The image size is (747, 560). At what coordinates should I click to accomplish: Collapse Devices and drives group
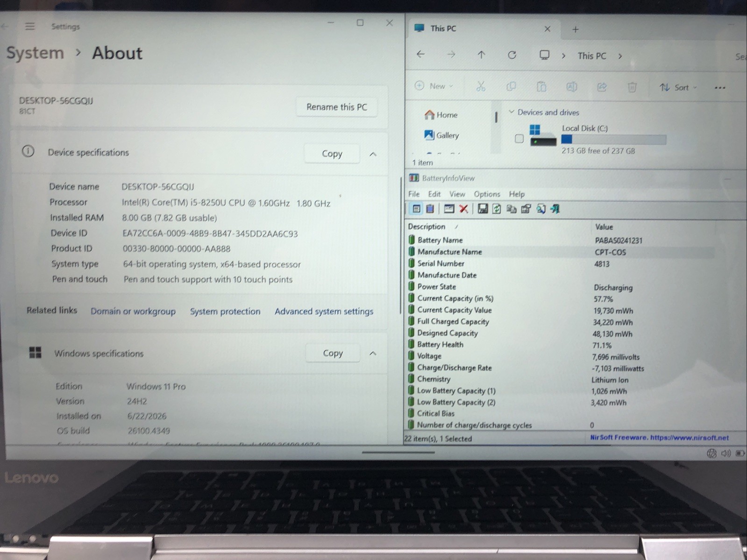[511, 112]
